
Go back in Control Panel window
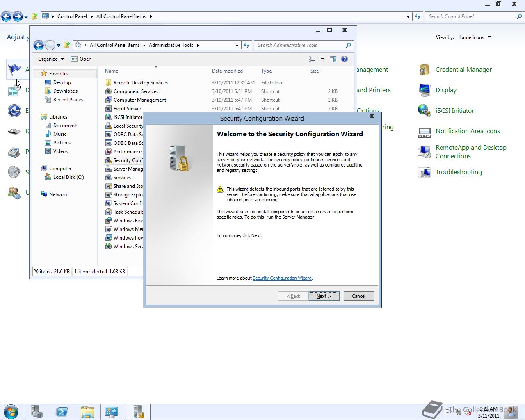pos(6,16)
